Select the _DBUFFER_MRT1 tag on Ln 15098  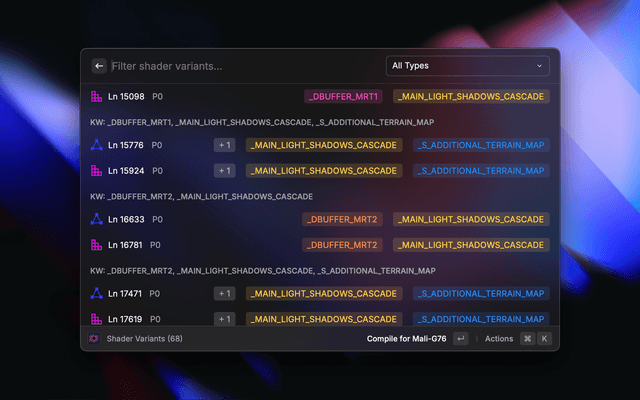coord(343,97)
